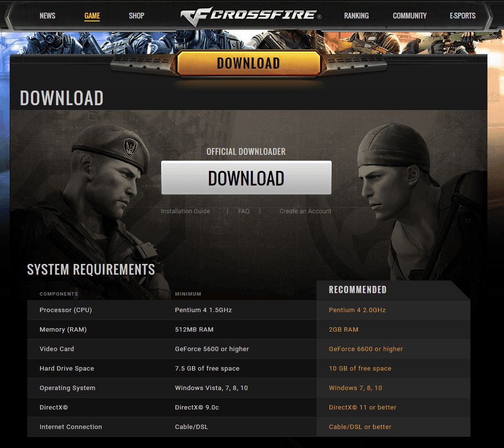The width and height of the screenshot is (504, 448).
Task: Click the large DOWNLOAD page heading
Action: (x=61, y=98)
